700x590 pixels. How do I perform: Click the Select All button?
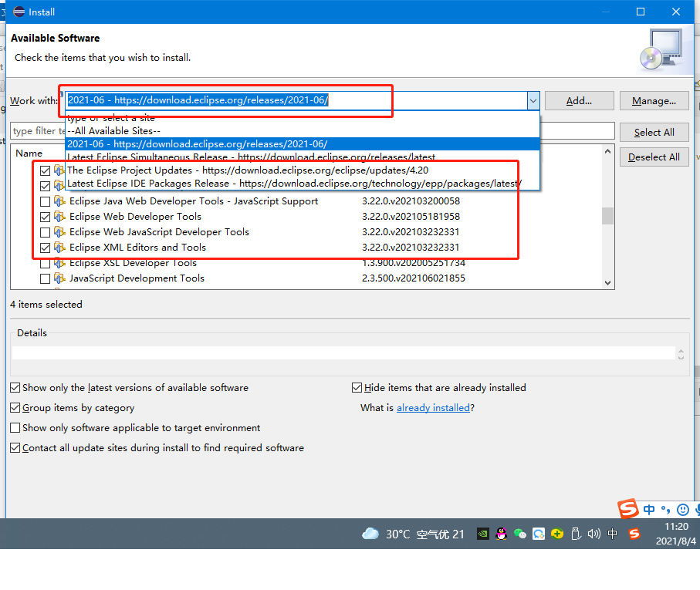654,133
